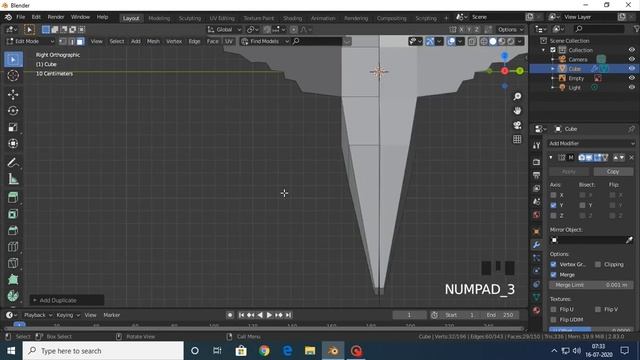Click the zoom view icon in viewport
640x360 pixels.
[517, 96]
